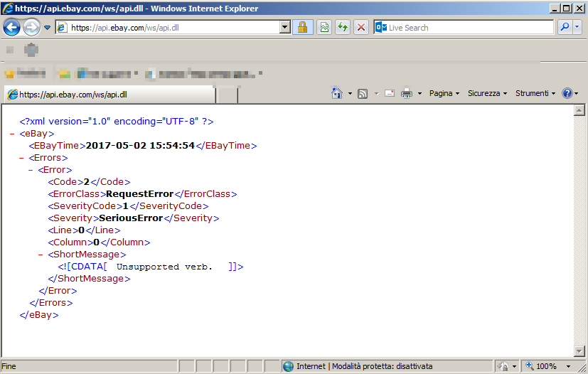
Task: Click the xml version declaration line
Action: click(117, 122)
